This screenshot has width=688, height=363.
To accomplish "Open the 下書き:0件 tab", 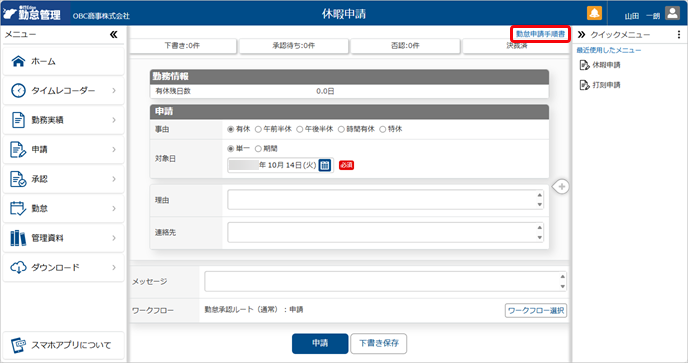I will [x=183, y=46].
